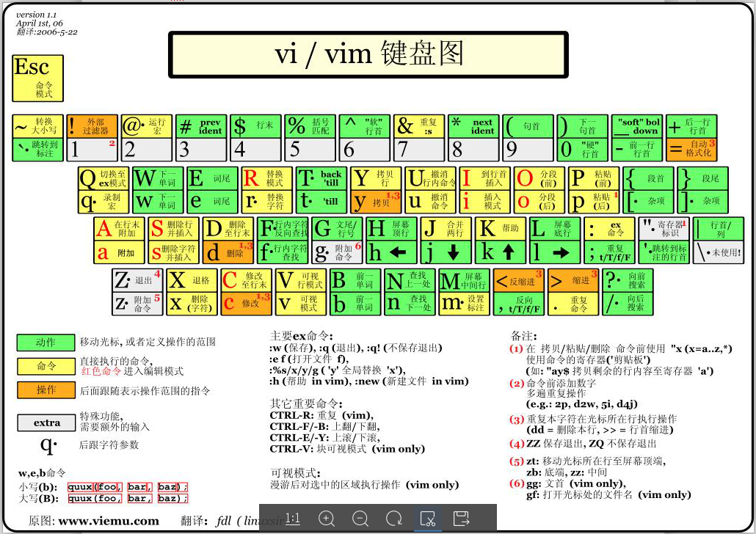756x534 pixels.
Task: Click the '主要ex命令:' heading
Action: [302, 336]
